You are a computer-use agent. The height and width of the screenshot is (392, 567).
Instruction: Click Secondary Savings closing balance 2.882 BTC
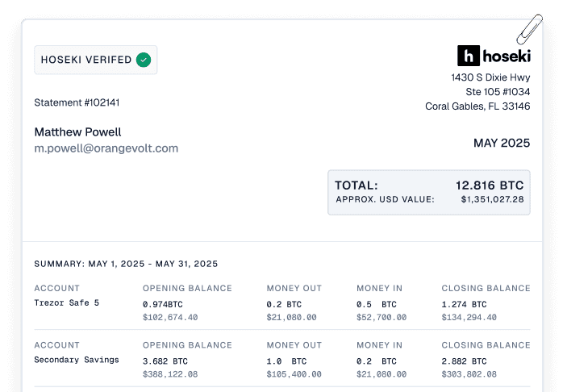click(x=464, y=361)
